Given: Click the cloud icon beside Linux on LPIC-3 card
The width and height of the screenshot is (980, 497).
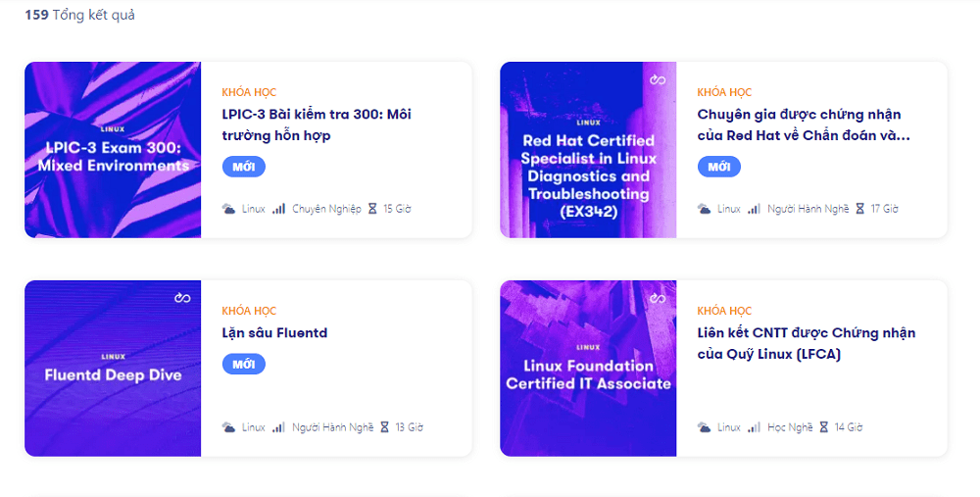Looking at the screenshot, I should (228, 209).
